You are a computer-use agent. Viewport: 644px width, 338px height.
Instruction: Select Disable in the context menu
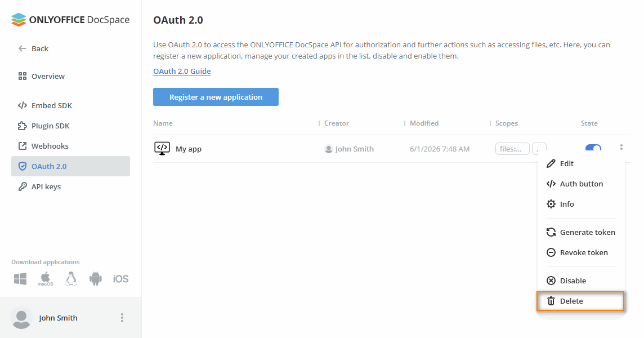[x=581, y=281]
